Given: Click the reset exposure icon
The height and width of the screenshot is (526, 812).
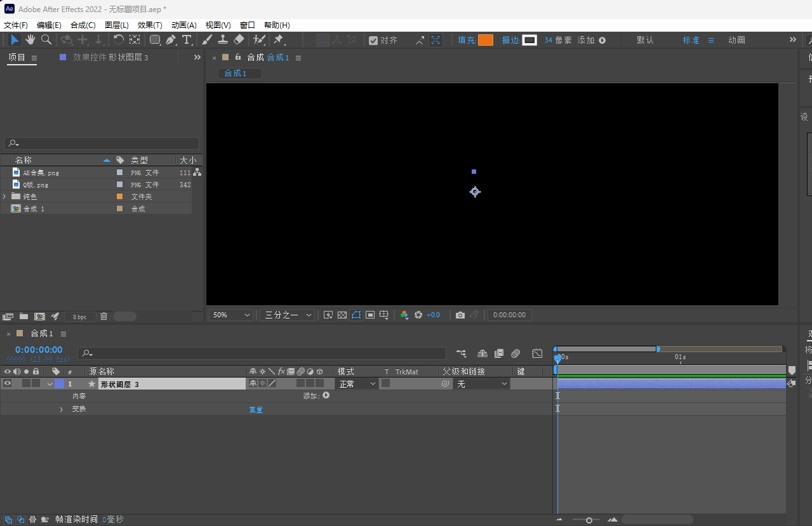Looking at the screenshot, I should 418,315.
